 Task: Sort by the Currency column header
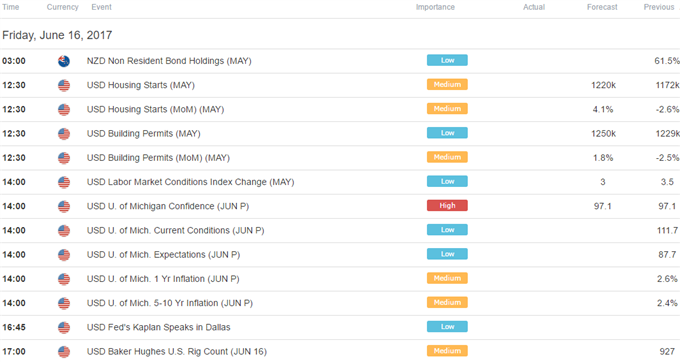(62, 7)
